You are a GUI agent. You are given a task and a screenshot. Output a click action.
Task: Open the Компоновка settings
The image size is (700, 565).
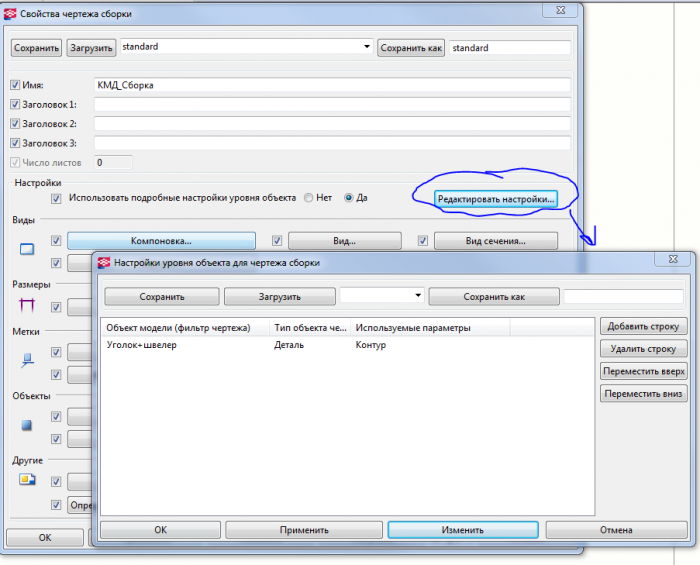click(161, 241)
